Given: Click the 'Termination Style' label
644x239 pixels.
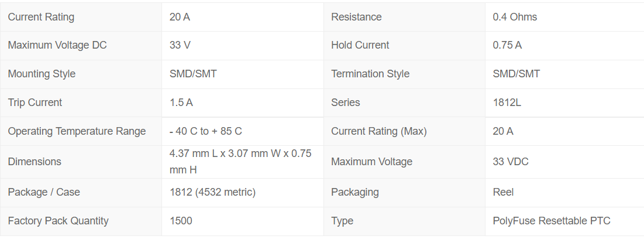Looking at the screenshot, I should point(370,74).
